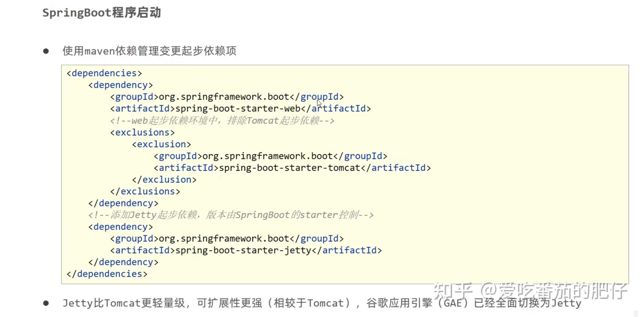Click the opening exclusions tag

(x=143, y=132)
